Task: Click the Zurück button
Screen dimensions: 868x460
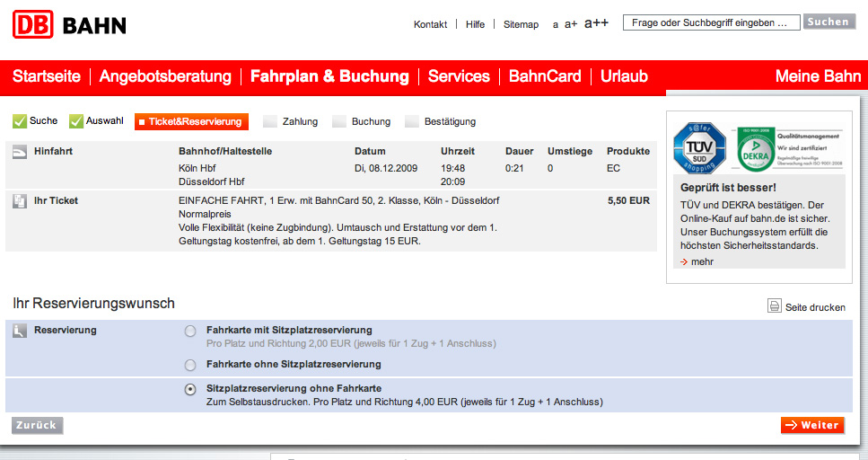Action: (x=37, y=425)
